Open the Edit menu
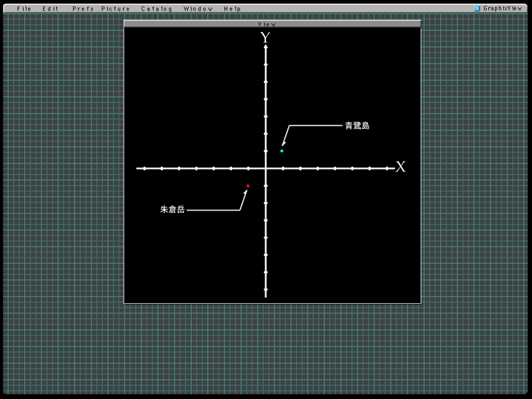Image resolution: width=532 pixels, height=399 pixels. [x=51, y=9]
